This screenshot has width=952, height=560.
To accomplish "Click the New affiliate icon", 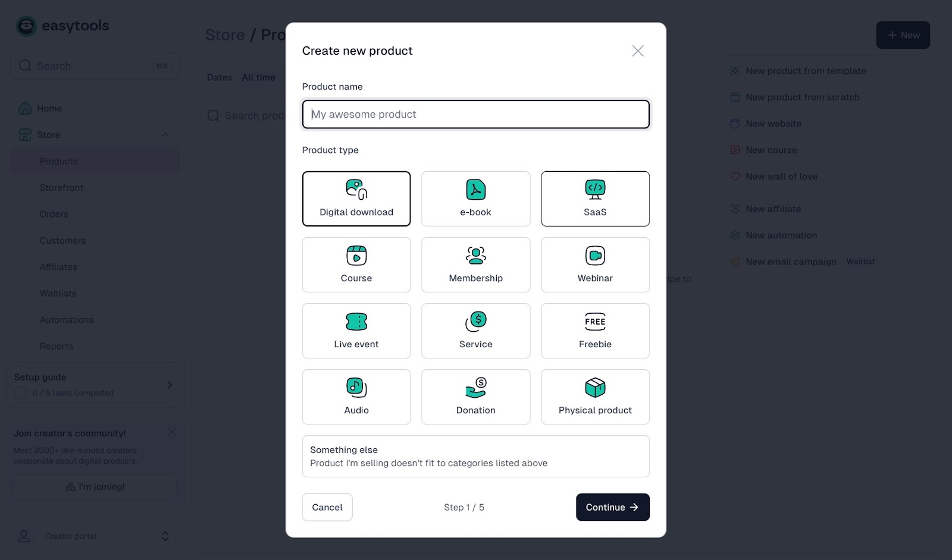I will click(735, 209).
